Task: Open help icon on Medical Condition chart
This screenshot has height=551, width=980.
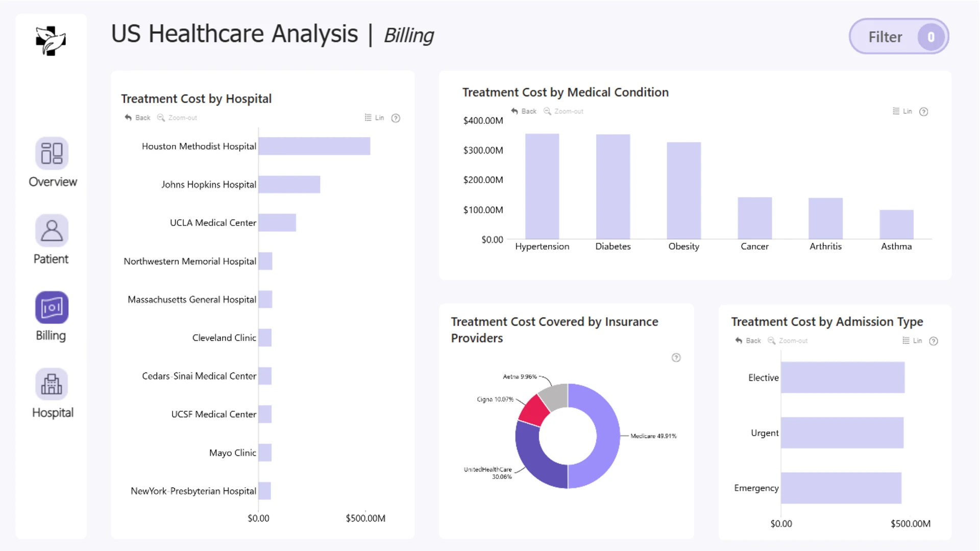Action: point(923,112)
